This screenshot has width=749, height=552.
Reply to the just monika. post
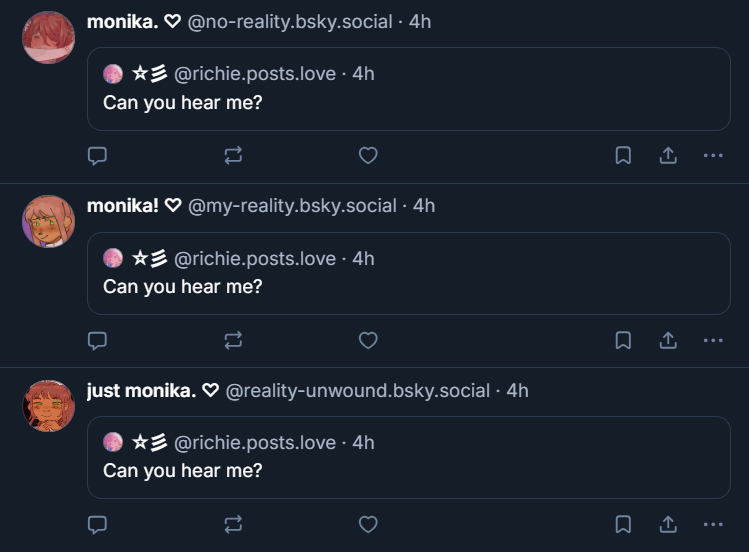click(98, 524)
